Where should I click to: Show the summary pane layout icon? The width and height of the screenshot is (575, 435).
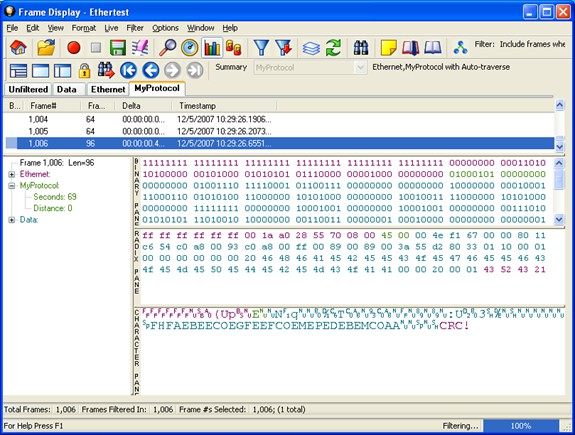pos(18,70)
